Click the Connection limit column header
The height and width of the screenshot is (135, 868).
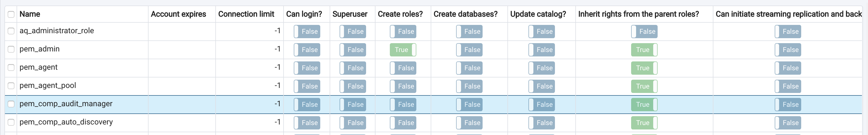click(x=246, y=14)
